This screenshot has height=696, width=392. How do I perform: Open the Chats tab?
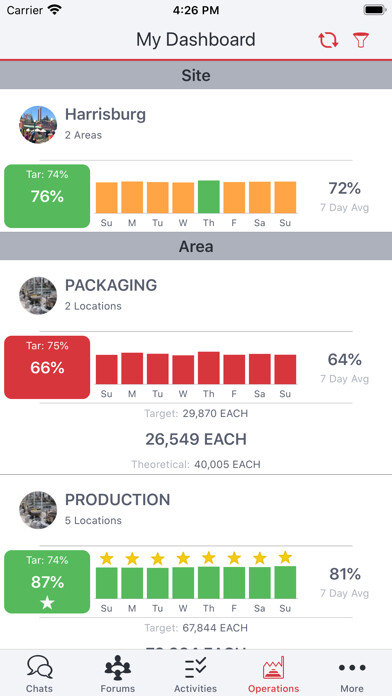coord(40,674)
